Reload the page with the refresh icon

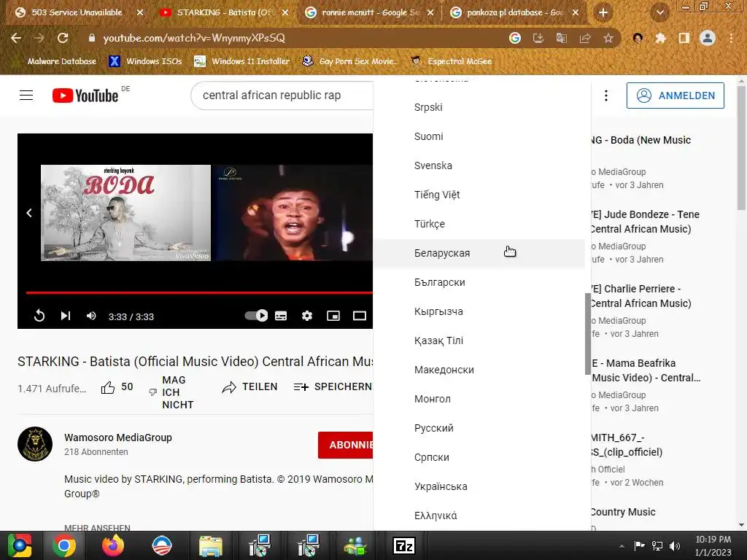coord(63,38)
